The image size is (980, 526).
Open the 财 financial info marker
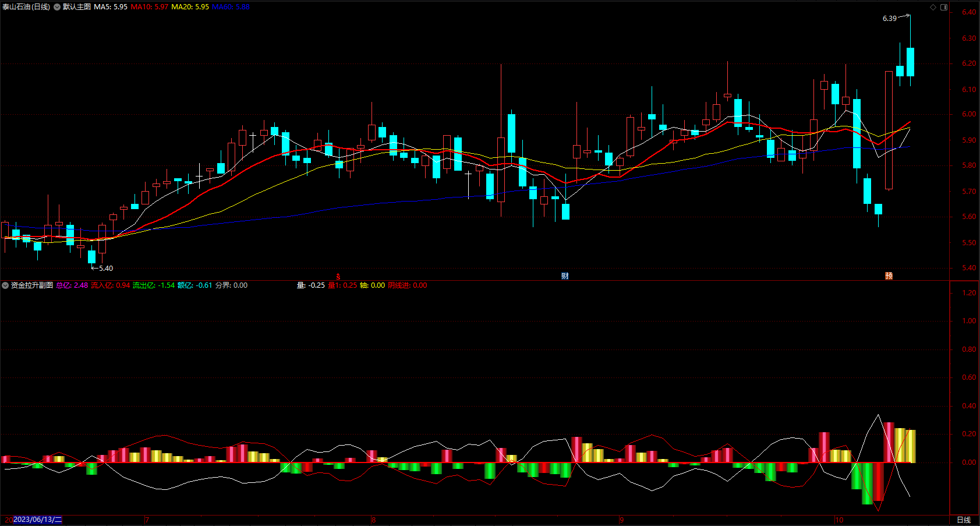[565, 276]
